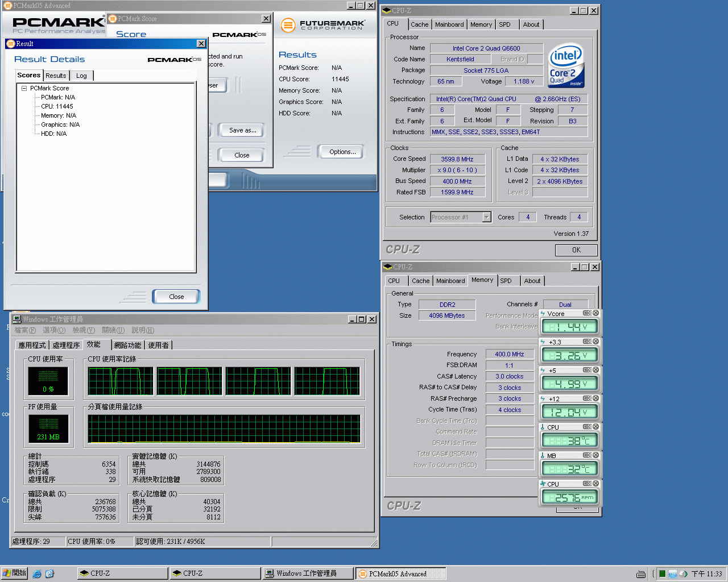Close the CPU fan RPM monitor widget
This screenshot has height=582, width=728.
595,484
